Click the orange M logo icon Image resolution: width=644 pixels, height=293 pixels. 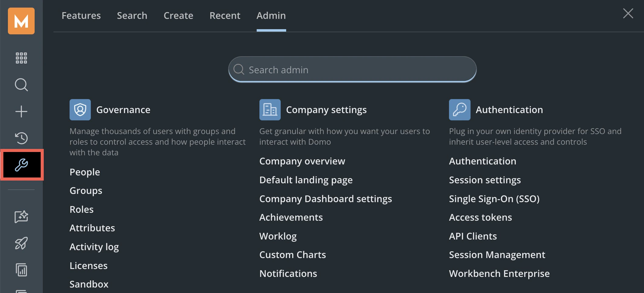[x=21, y=21]
